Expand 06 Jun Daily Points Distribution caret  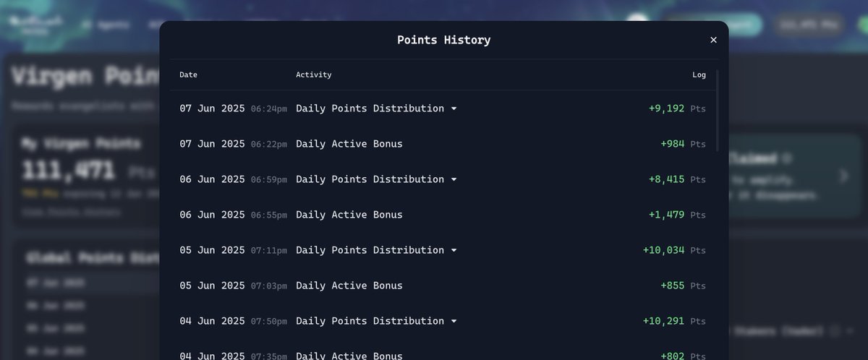coord(454,180)
